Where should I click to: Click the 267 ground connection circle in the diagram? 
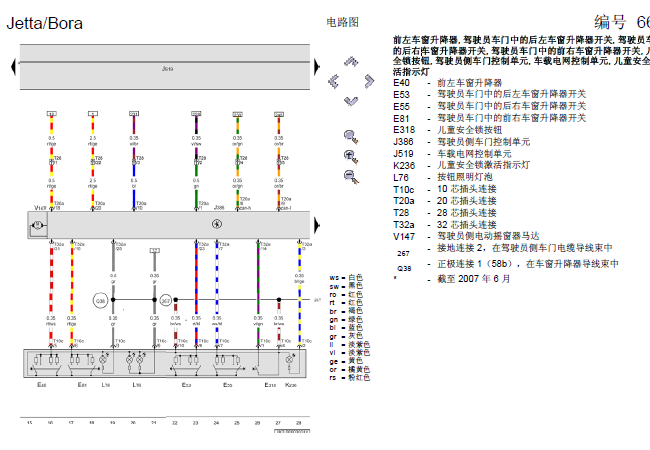coord(165,301)
